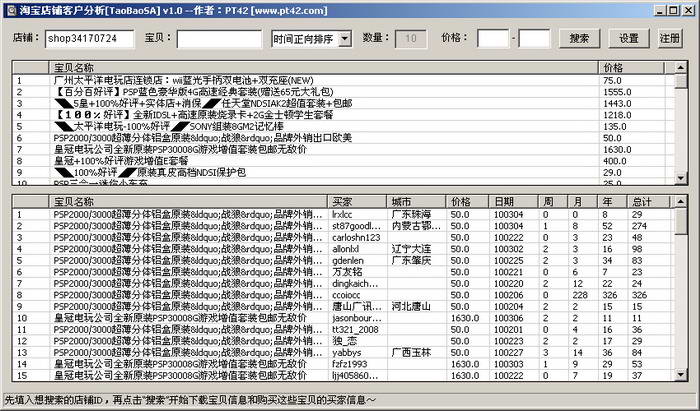Click the 数量 quantity field showing 10
This screenshot has height=411, width=700.
pyautogui.click(x=411, y=39)
